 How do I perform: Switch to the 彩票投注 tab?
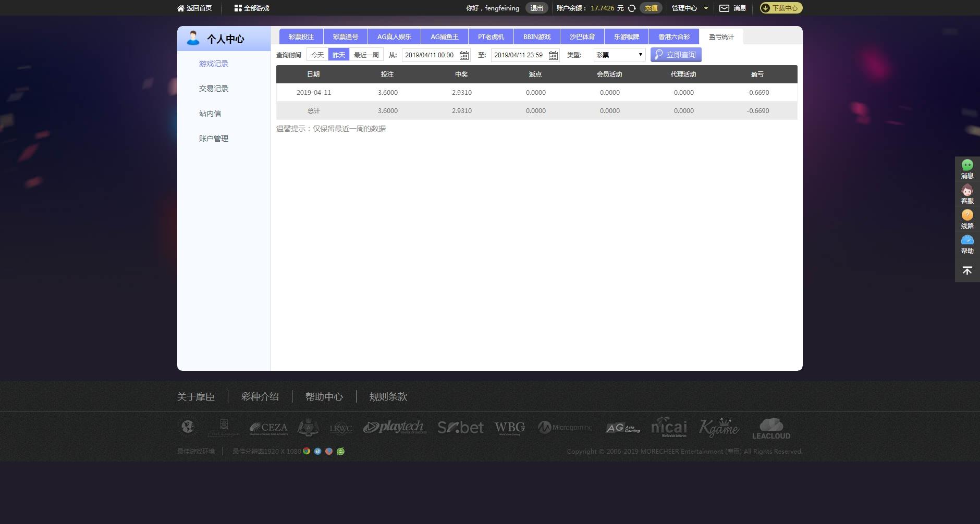(x=301, y=36)
